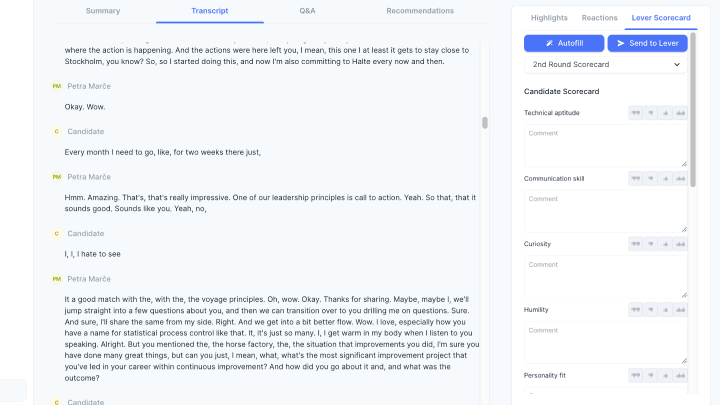
Task: Switch to the Summary tab
Action: click(103, 10)
